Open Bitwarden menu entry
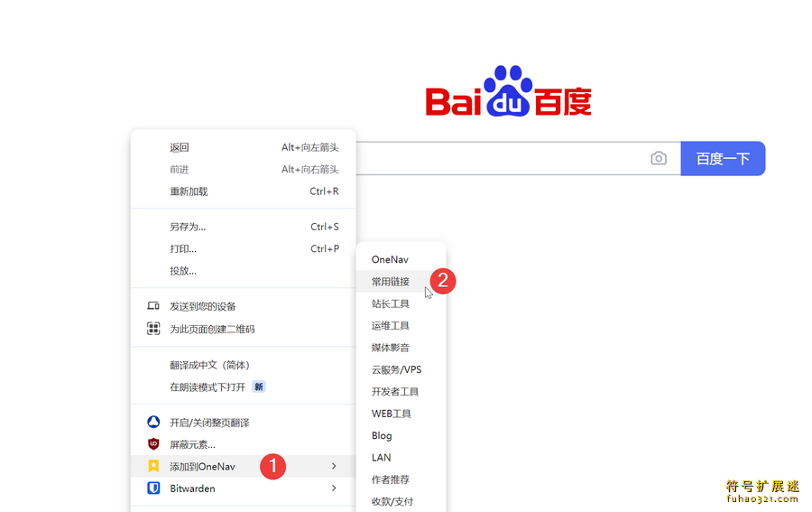812x512 pixels. click(244, 489)
